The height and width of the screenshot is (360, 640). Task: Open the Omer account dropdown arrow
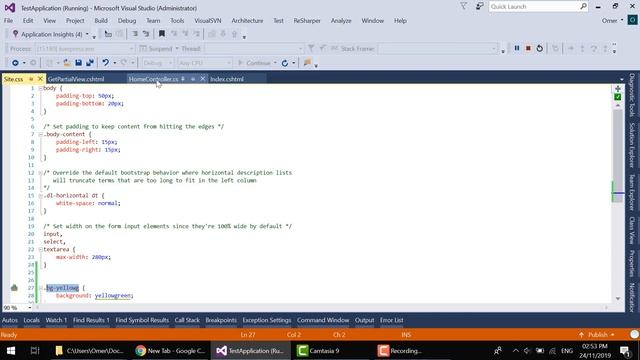coord(622,20)
